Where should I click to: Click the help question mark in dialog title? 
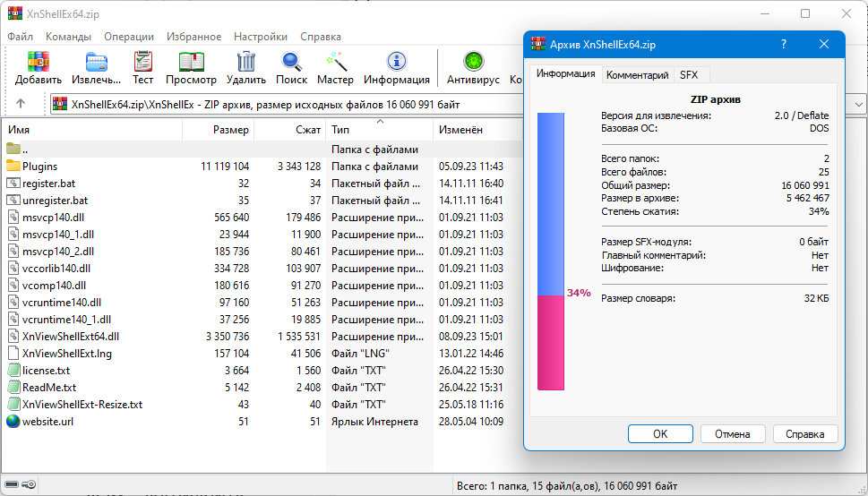(783, 44)
